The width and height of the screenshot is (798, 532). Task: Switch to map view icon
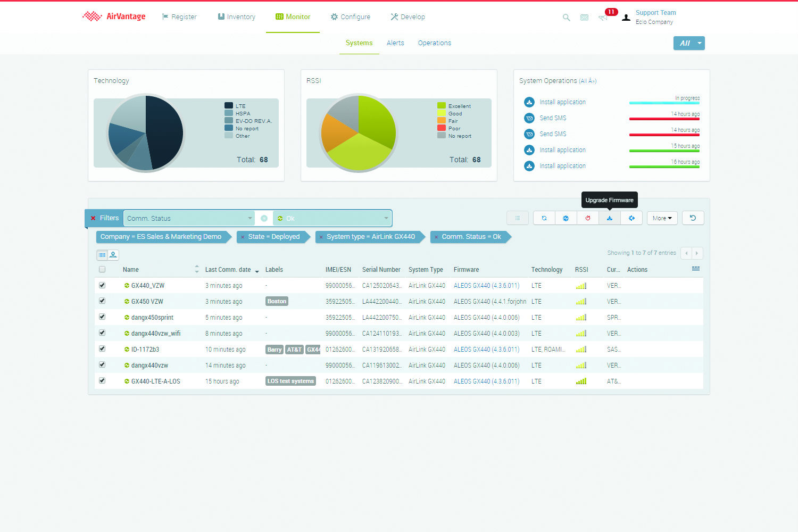113,255
